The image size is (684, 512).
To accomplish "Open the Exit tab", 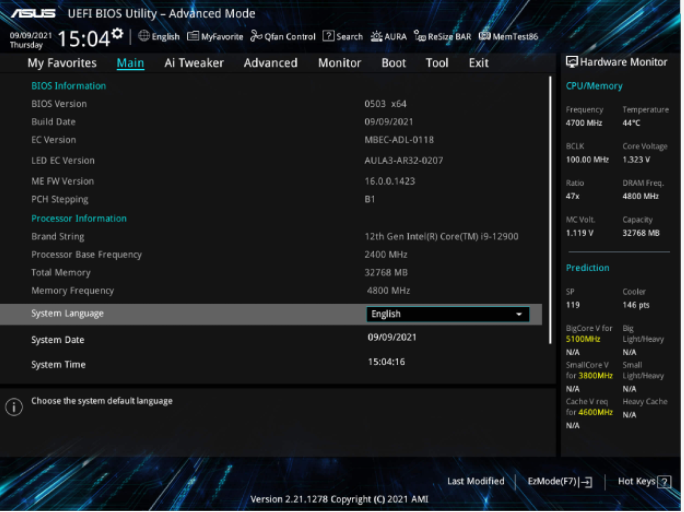I will coord(479,63).
